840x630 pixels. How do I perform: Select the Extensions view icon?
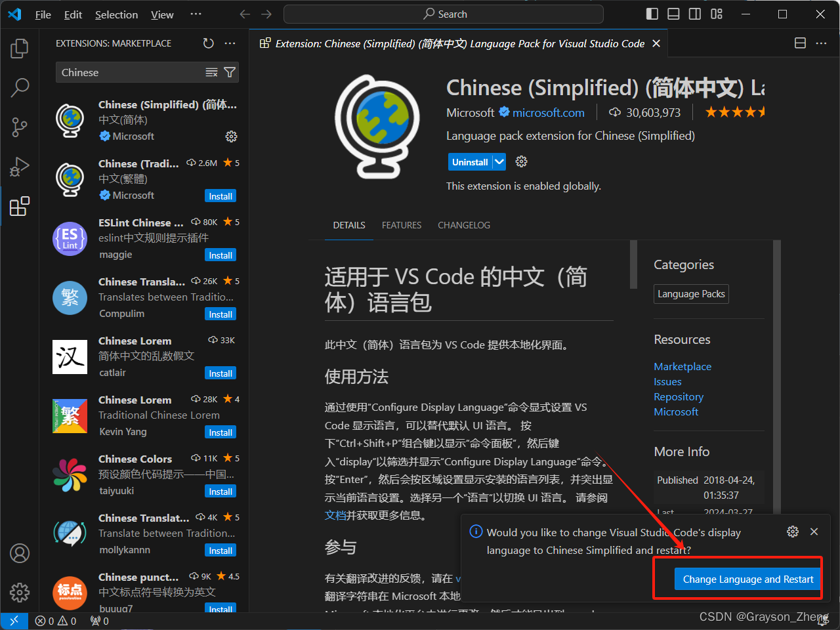pos(20,206)
